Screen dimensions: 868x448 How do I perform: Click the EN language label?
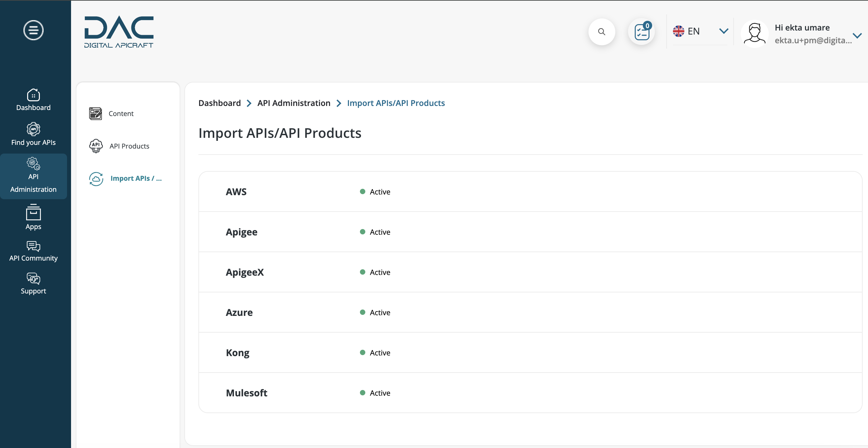click(693, 31)
